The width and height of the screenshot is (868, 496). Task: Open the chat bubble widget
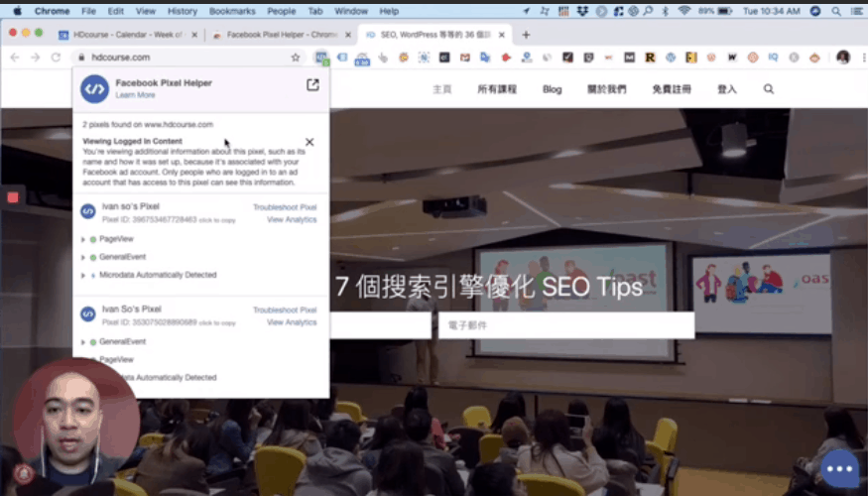(839, 468)
